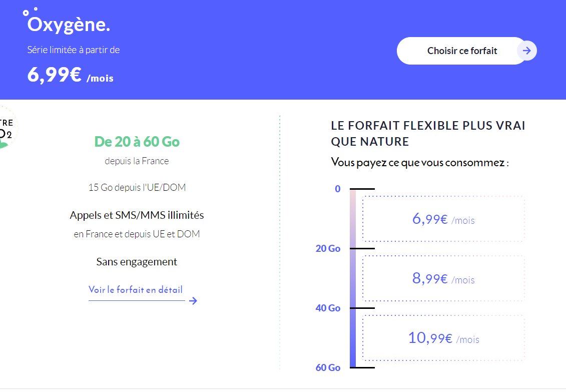Screen dimensions: 566x392
Task: Click the arrow after Voir le forfait en détail
Action: 193,301
